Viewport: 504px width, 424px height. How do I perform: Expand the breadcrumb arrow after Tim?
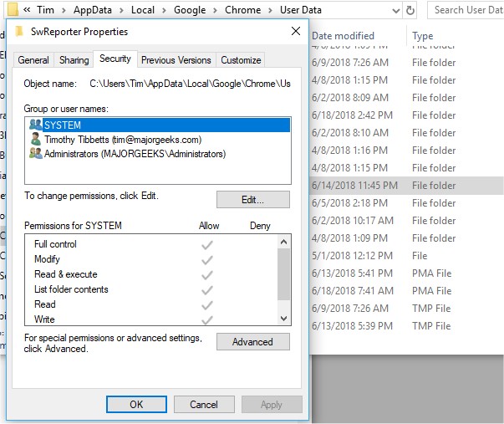point(64,11)
